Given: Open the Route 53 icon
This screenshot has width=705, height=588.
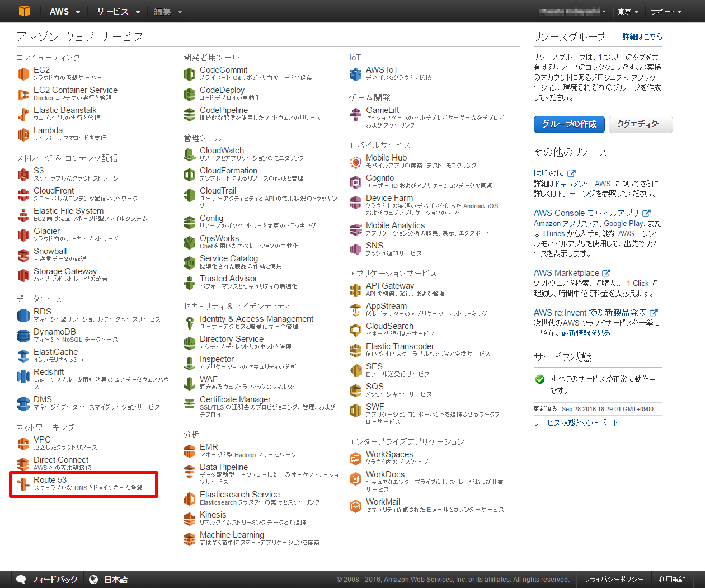Looking at the screenshot, I should [x=23, y=484].
